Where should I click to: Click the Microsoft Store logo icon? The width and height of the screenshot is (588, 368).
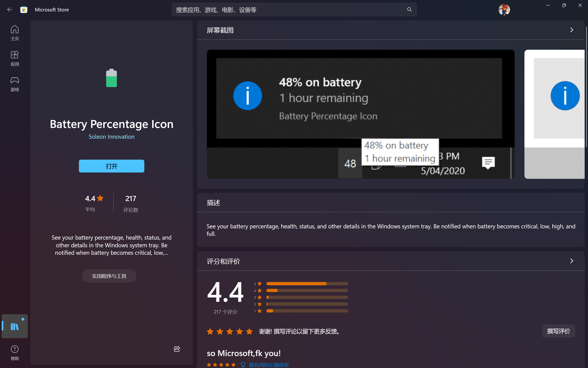(24, 10)
